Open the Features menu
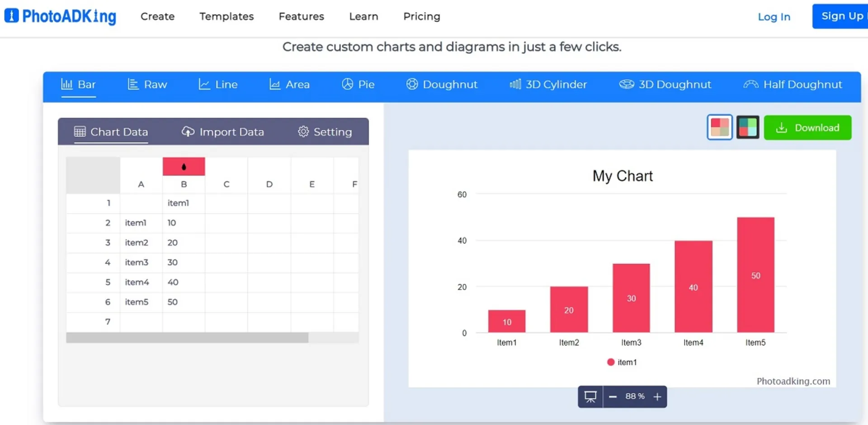Screen dimensions: 868x425 (x=301, y=17)
